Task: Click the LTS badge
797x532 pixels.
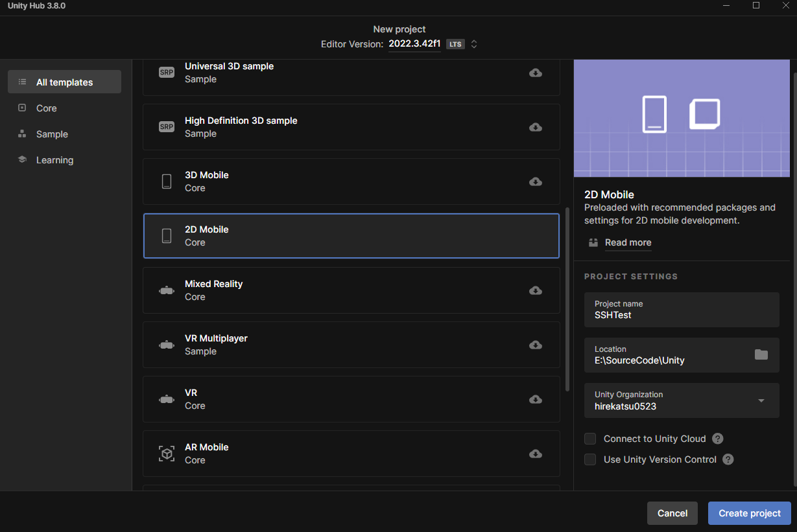Action: [455, 44]
